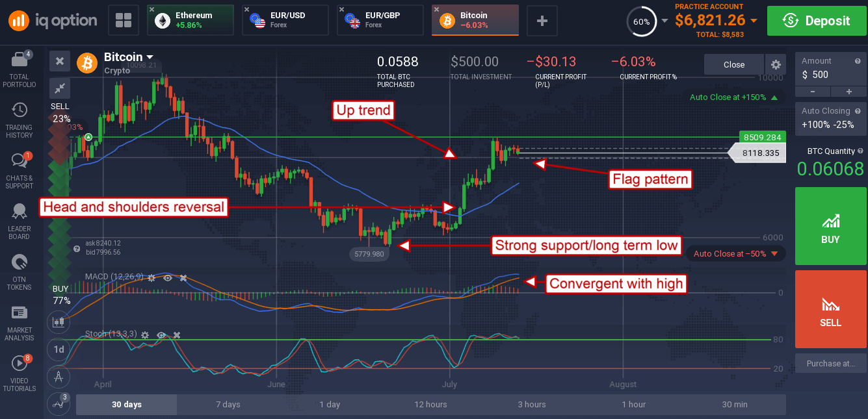868x419 pixels.
Task: Select the Bitcoin asset tab
Action: coord(475,20)
